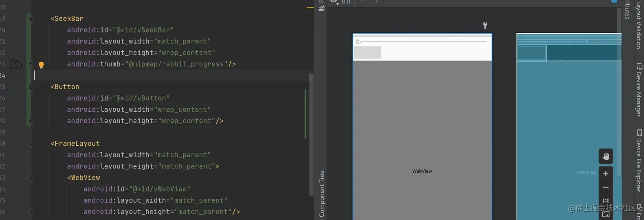Reset zoom to 1:1
Viewport: 644px width, 220px height.
(x=606, y=201)
